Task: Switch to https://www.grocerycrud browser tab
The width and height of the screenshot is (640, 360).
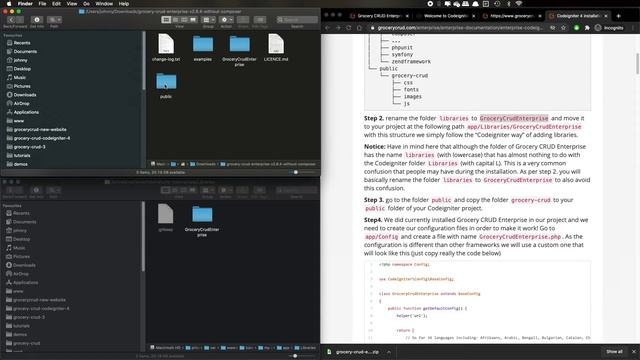Action: point(511,16)
